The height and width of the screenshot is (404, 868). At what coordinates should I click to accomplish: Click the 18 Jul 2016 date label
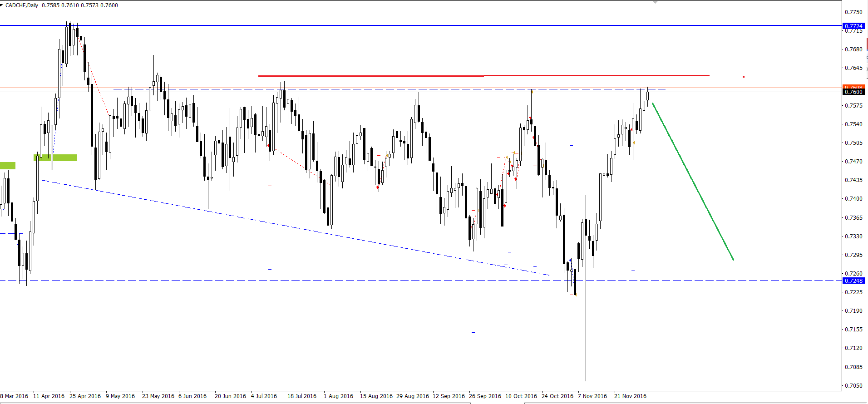click(302, 396)
